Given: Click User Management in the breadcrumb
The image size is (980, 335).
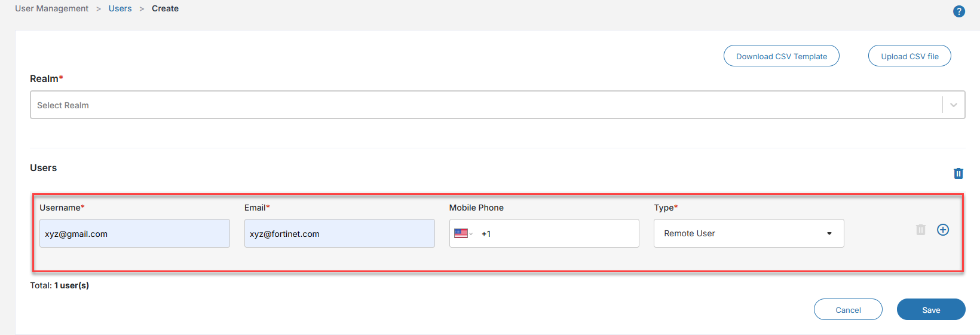Looking at the screenshot, I should (x=51, y=8).
